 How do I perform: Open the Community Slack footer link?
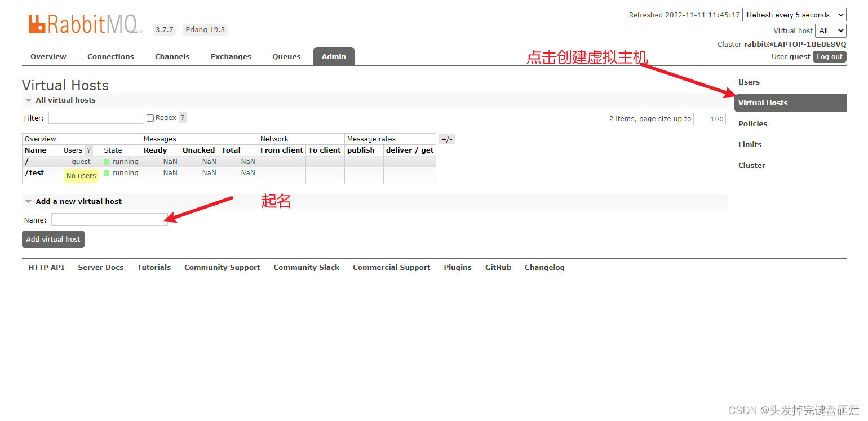[307, 268]
